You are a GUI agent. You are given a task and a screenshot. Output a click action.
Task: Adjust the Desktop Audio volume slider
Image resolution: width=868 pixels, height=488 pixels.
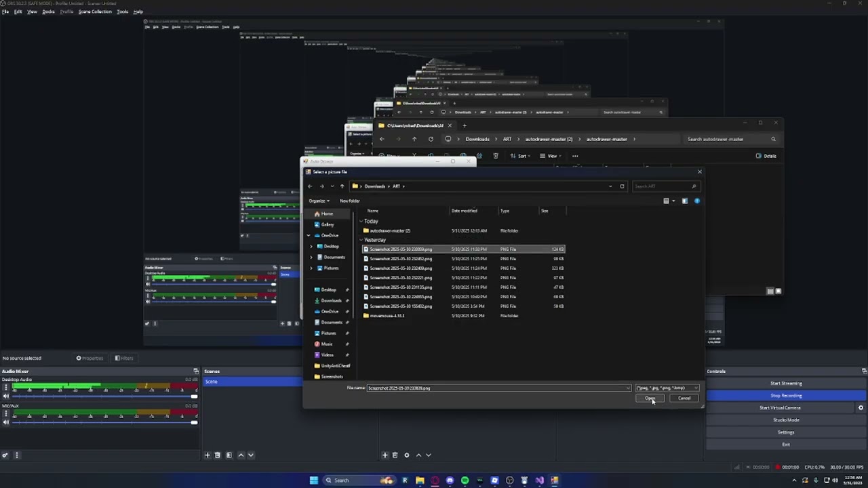(104, 396)
